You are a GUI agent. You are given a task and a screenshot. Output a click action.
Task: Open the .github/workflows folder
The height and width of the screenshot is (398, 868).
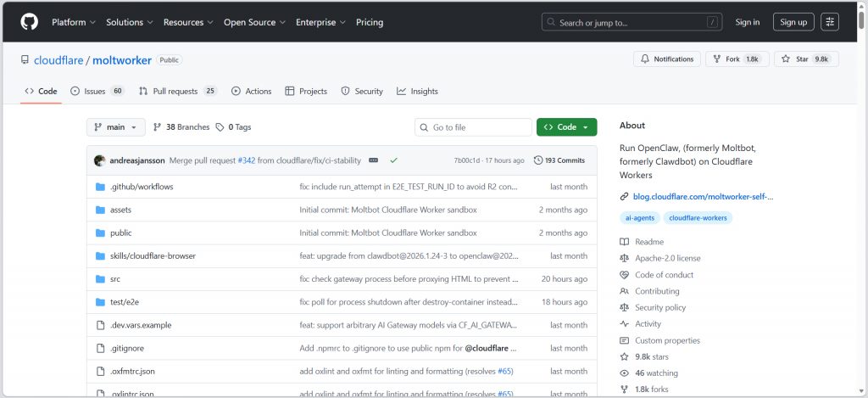click(142, 187)
